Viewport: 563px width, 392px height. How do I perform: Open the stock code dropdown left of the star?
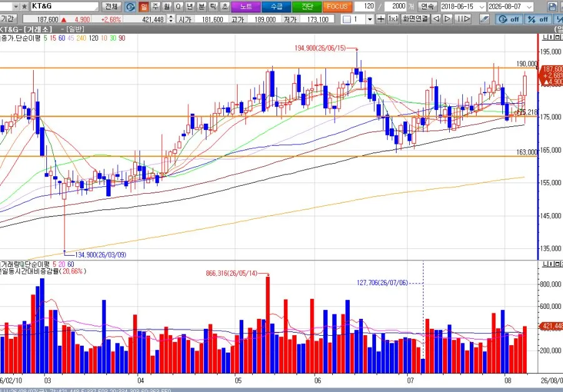pos(16,6)
